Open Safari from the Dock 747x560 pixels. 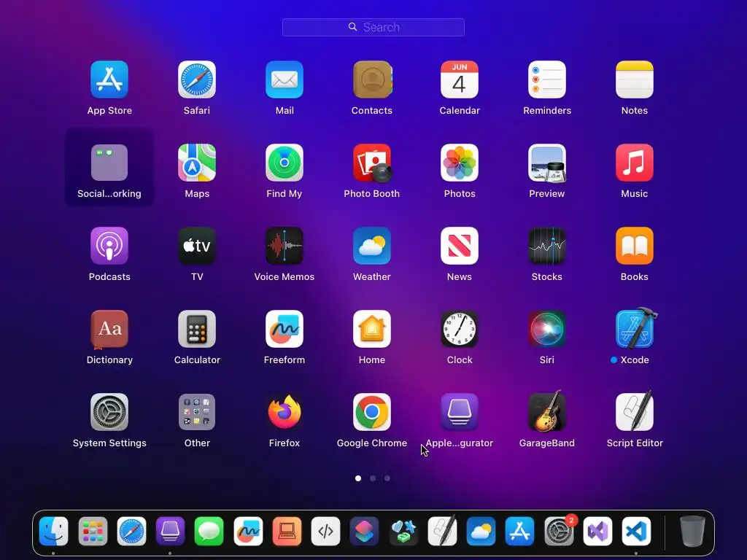131,531
